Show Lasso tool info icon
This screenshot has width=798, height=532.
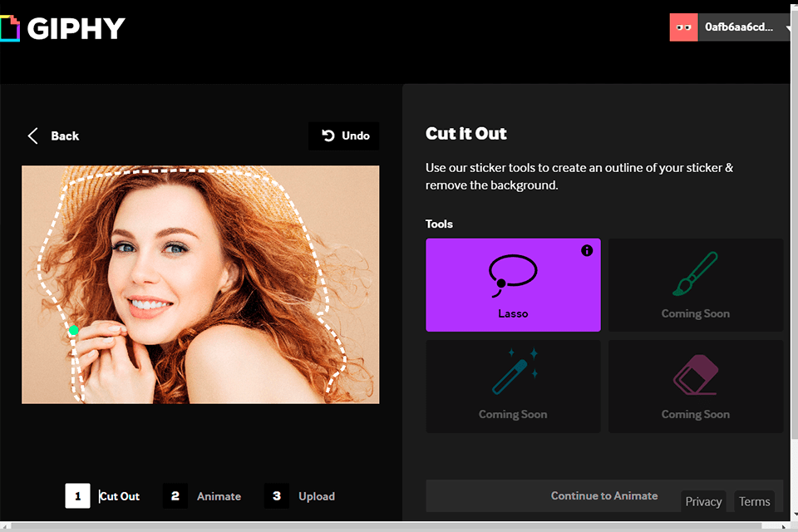pos(587,250)
